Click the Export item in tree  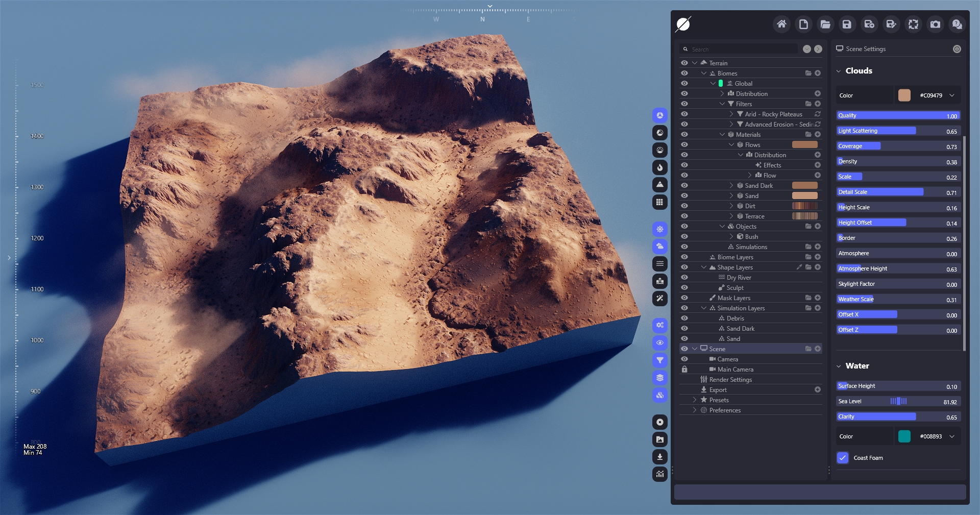(x=718, y=390)
